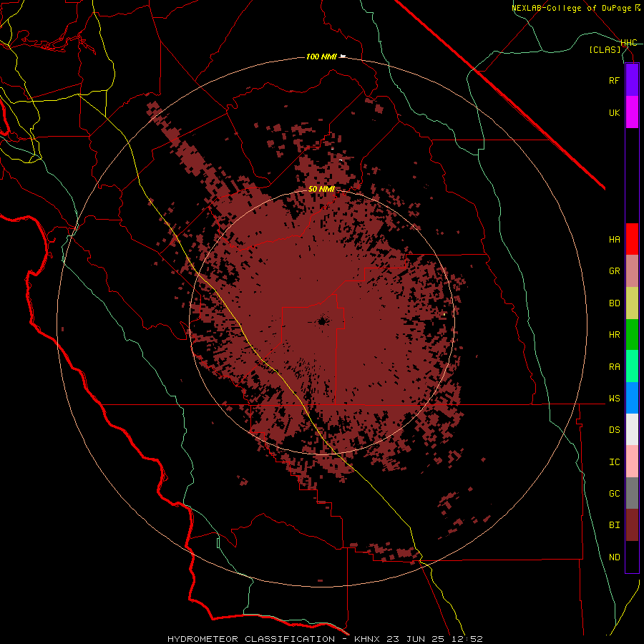Click the NEXLAB-College of DuPage credit
The image size is (644, 644).
pyautogui.click(x=576, y=8)
